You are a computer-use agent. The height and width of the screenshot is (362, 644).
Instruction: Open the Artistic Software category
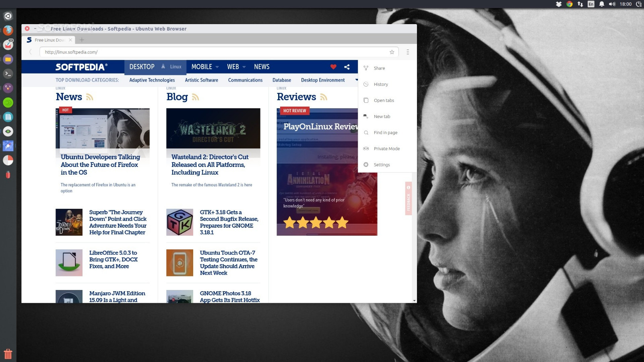click(x=201, y=80)
